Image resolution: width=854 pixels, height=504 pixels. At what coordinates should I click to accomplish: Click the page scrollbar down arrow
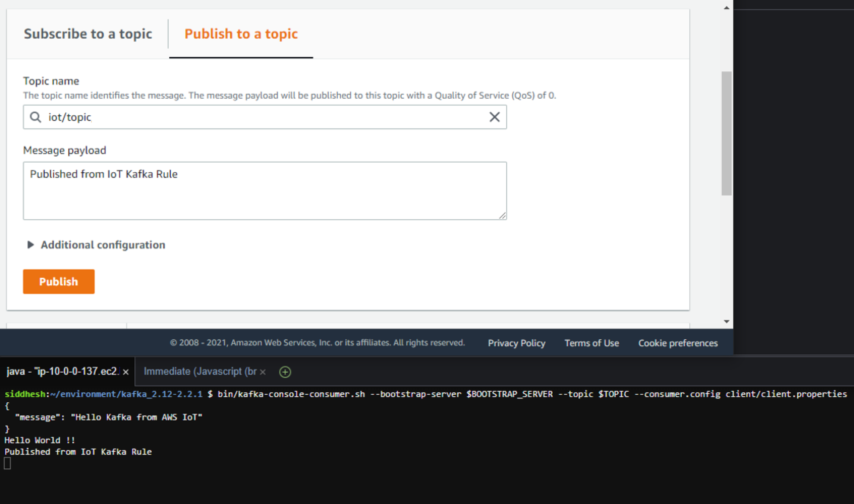726,322
